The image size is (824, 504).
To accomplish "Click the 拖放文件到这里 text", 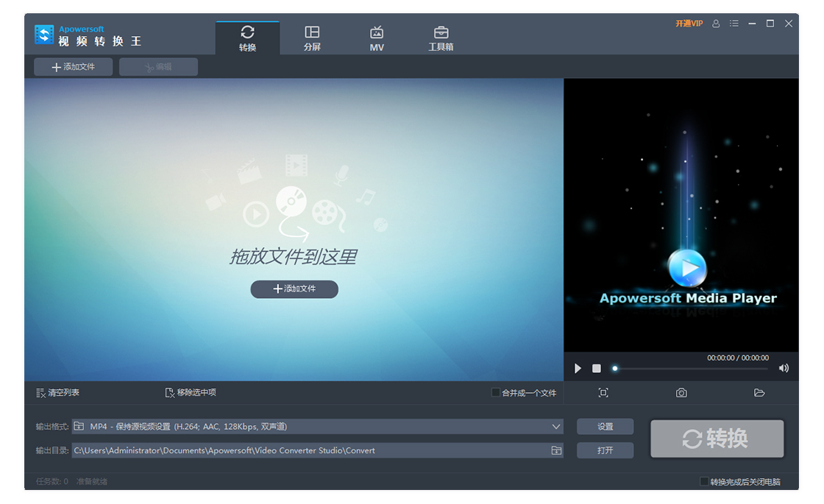I will pyautogui.click(x=294, y=257).
